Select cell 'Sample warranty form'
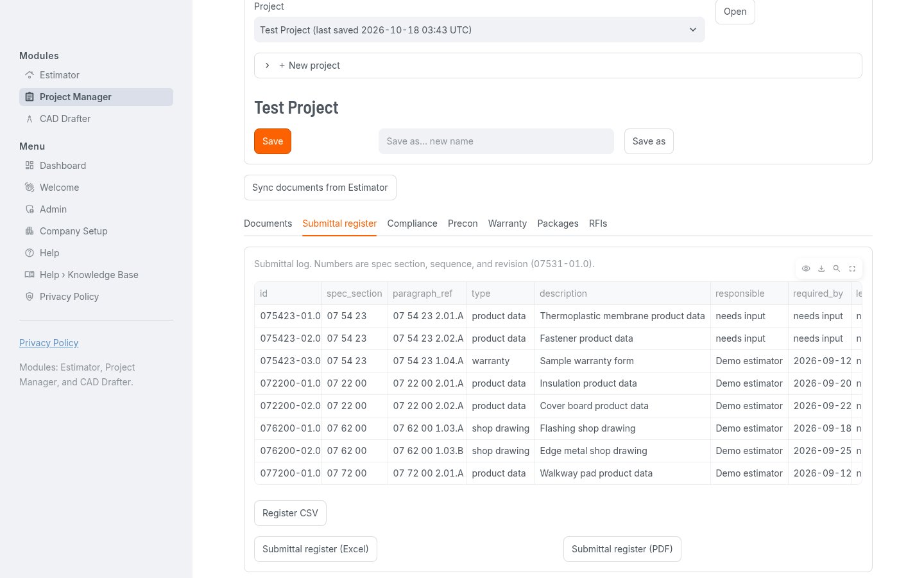This screenshot has width=924, height=578. click(622, 361)
